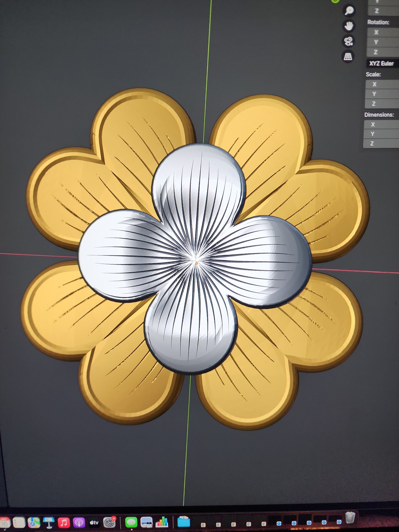The width and height of the screenshot is (399, 532).
Task: Open Apple TV app in the Dock
Action: (x=94, y=523)
